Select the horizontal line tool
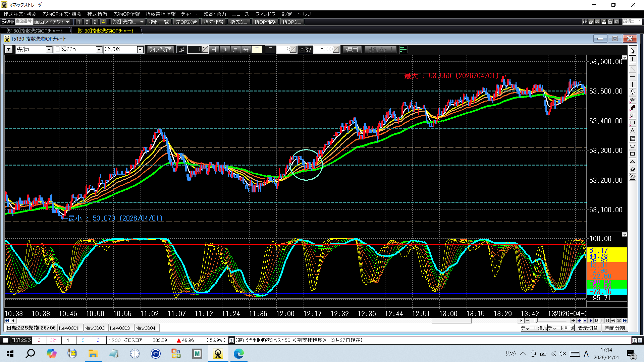Image resolution: width=644 pixels, height=362 pixels. tap(633, 77)
